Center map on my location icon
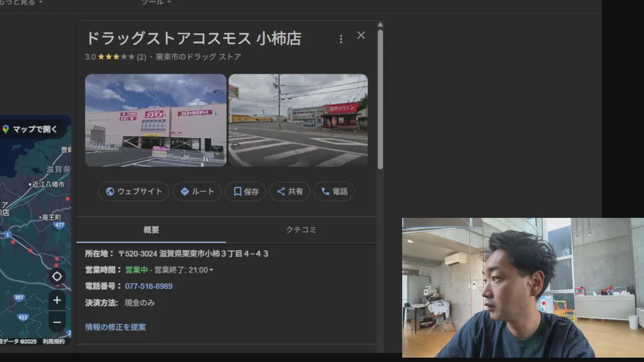 (57, 277)
